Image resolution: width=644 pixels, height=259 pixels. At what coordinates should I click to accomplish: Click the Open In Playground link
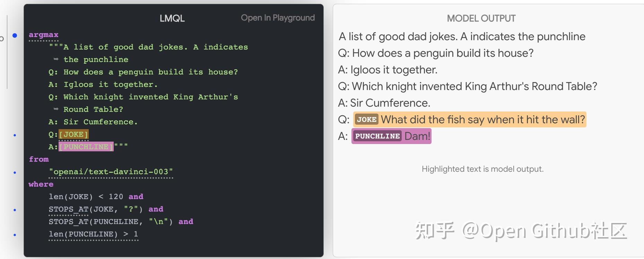(278, 18)
